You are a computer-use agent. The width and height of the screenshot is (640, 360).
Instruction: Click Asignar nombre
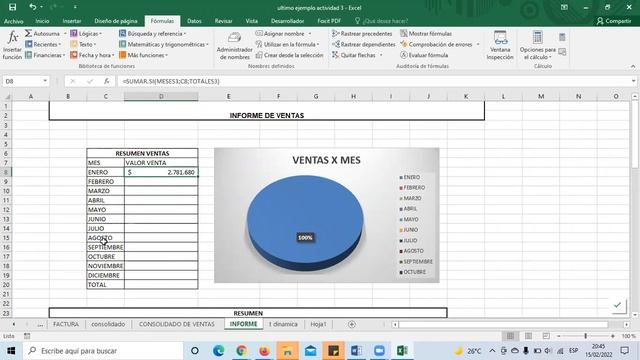[x=280, y=33]
